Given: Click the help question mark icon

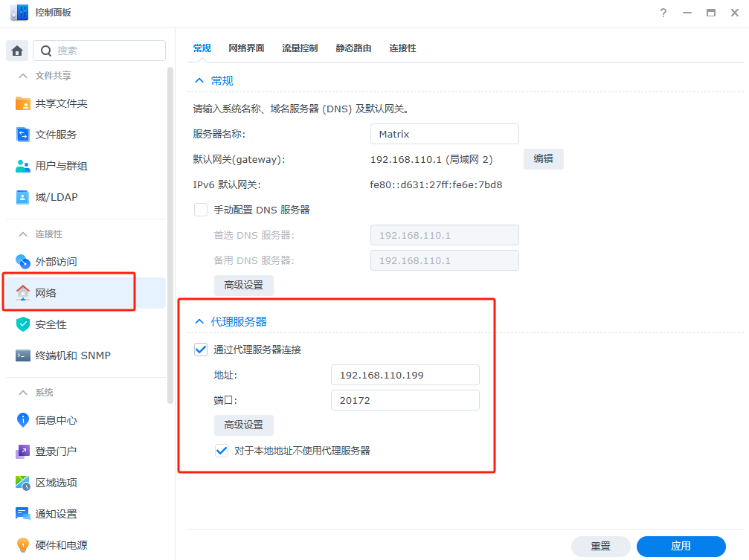Looking at the screenshot, I should point(663,13).
